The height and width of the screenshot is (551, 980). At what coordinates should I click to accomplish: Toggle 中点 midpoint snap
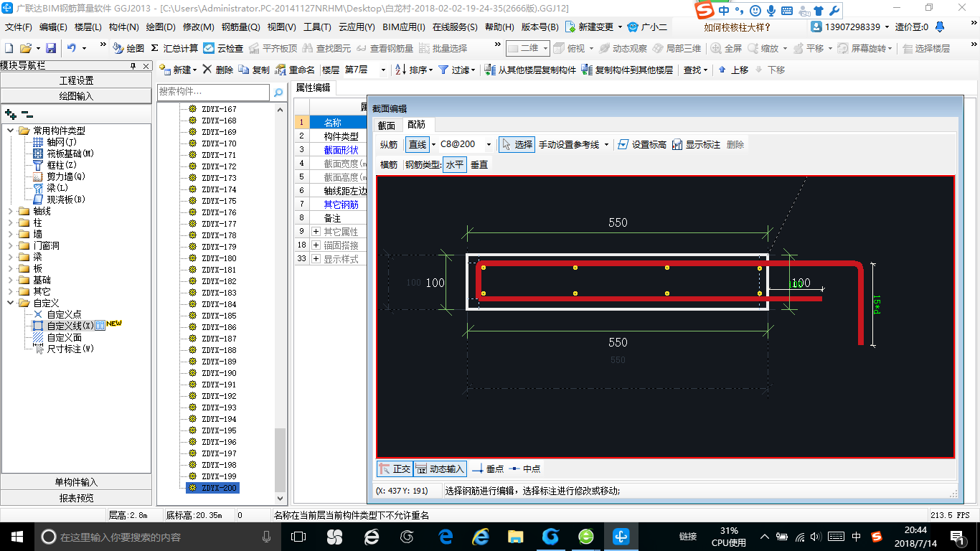tap(525, 468)
